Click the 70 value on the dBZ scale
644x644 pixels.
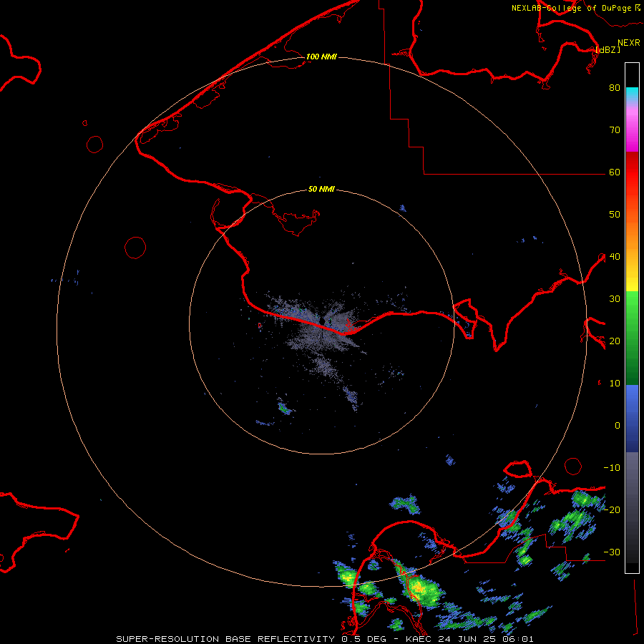(615, 130)
